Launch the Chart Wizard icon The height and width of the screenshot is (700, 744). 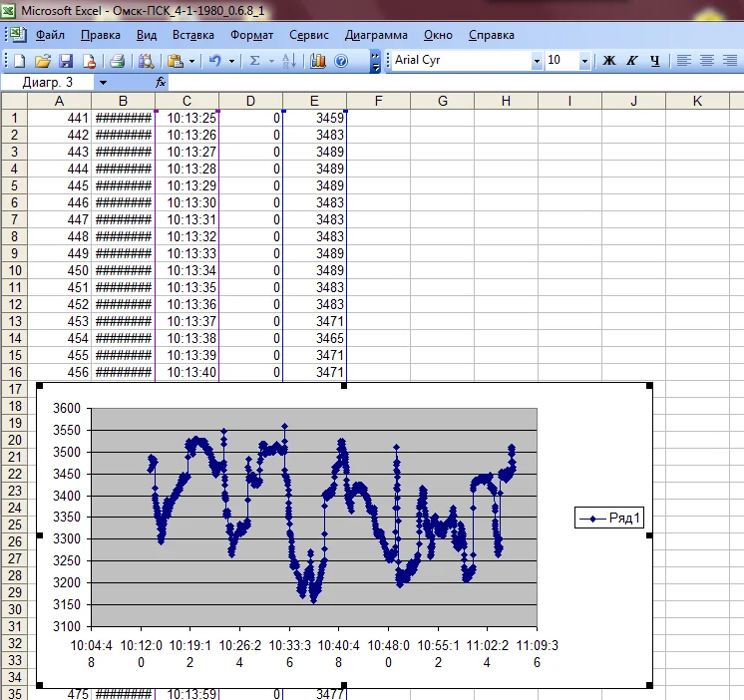[318, 61]
